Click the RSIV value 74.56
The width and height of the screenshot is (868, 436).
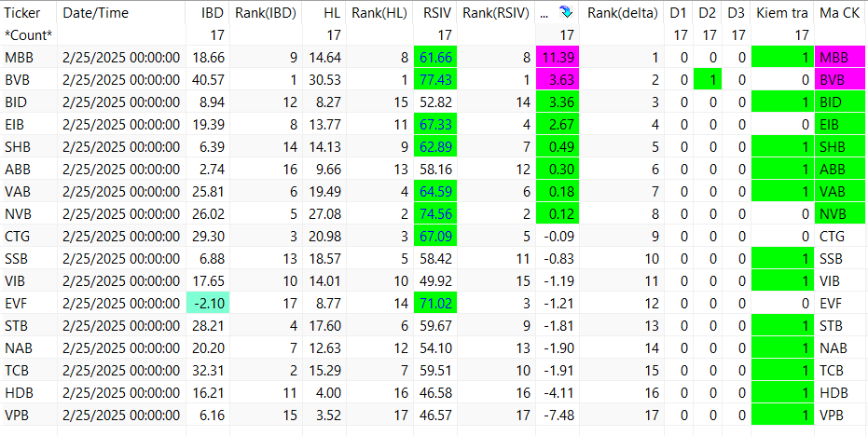coord(435,214)
